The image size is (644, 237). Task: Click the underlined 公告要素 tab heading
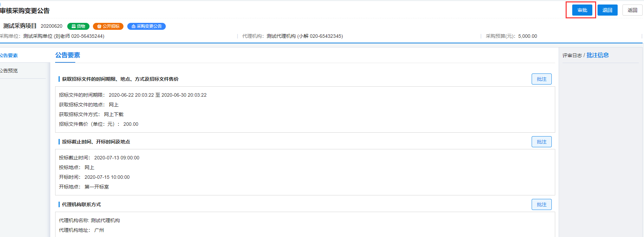[x=68, y=55]
